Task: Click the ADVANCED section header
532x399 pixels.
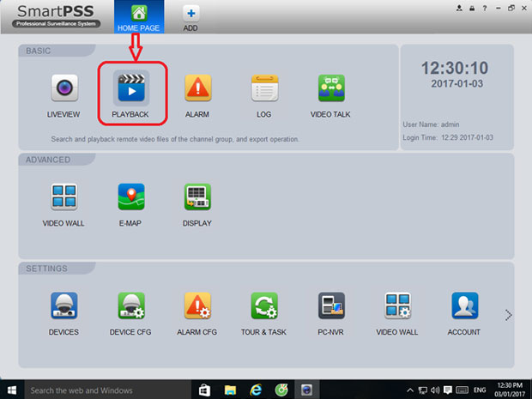Action: click(48, 160)
